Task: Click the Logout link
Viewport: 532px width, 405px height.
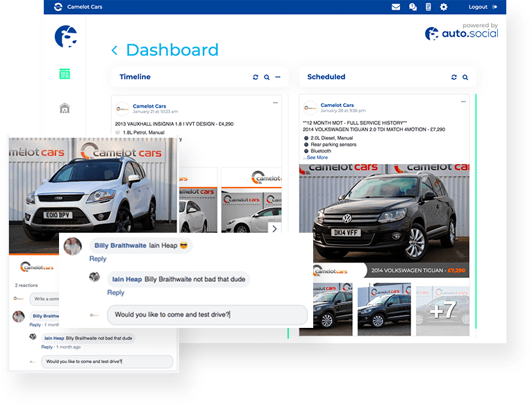Action: 483,7
